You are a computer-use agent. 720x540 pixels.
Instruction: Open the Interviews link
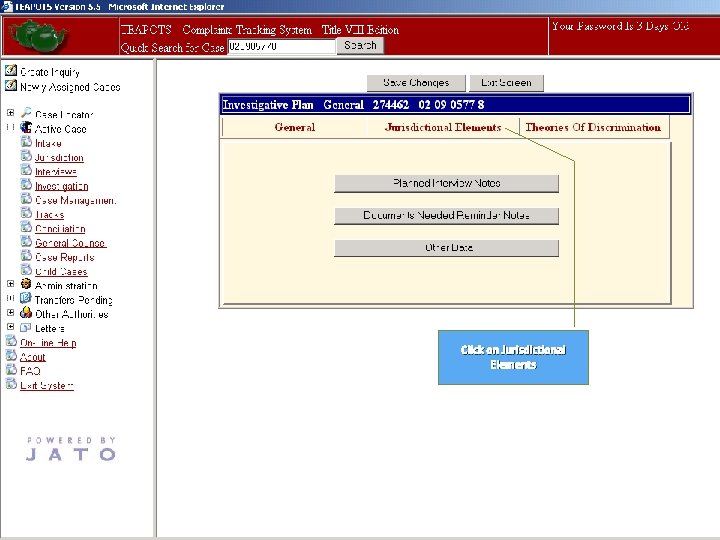pyautogui.click(x=56, y=172)
